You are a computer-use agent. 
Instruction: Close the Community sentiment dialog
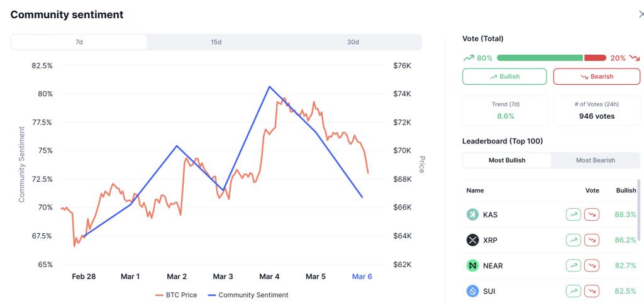(x=641, y=14)
